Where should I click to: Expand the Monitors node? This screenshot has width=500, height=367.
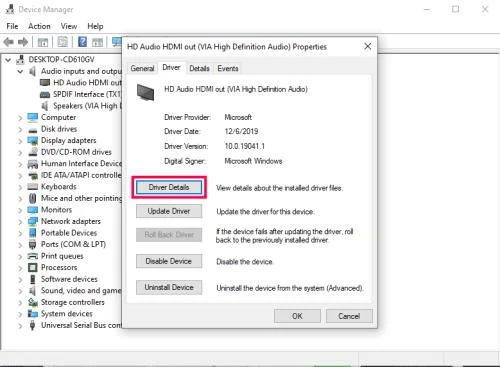point(20,210)
